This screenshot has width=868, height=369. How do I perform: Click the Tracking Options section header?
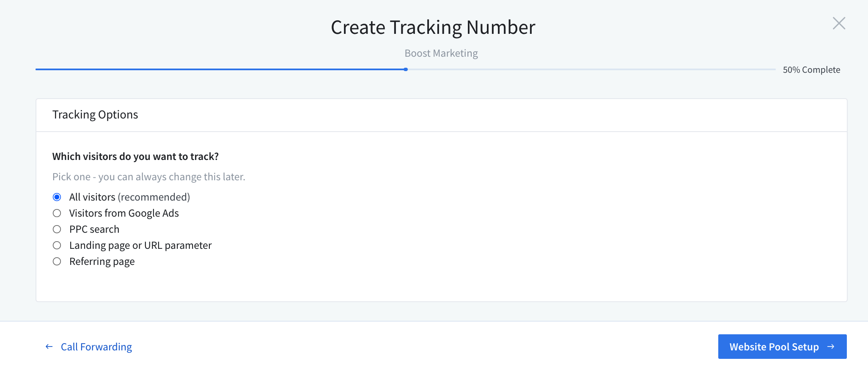(95, 114)
